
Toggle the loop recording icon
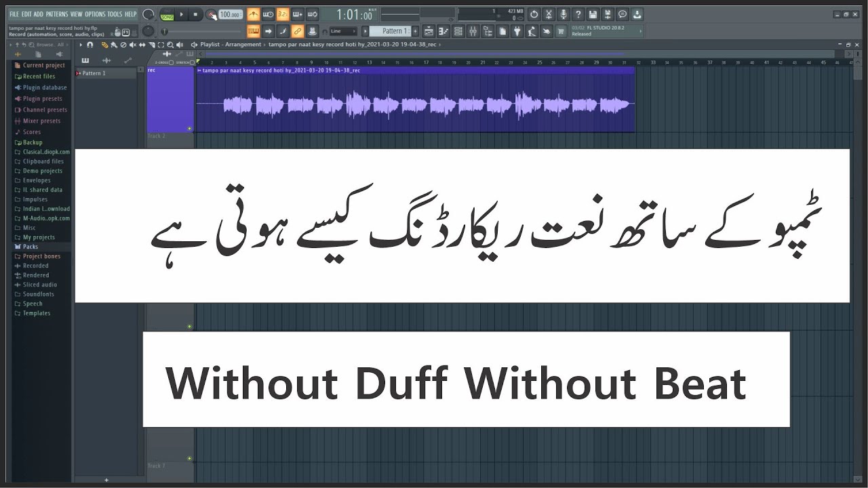(313, 14)
